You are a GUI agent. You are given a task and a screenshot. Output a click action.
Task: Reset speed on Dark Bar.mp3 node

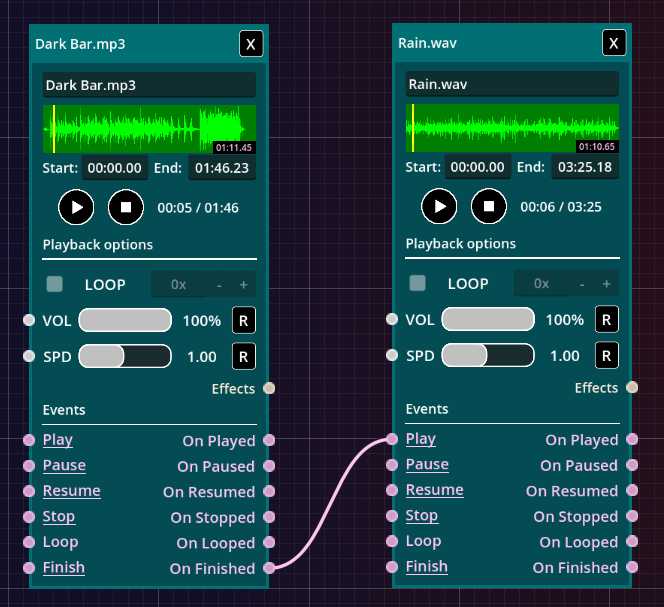point(244,356)
